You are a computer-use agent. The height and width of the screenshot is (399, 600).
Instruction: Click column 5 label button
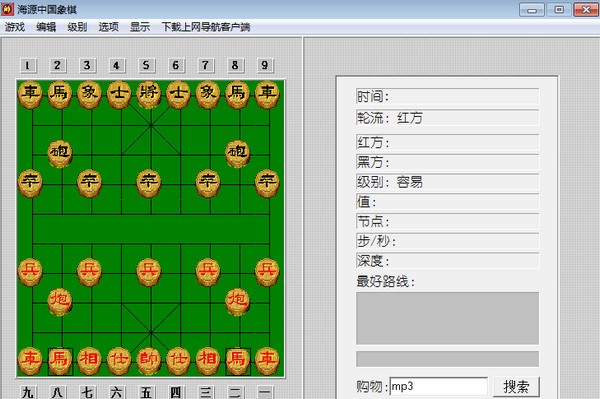pyautogui.click(x=146, y=65)
